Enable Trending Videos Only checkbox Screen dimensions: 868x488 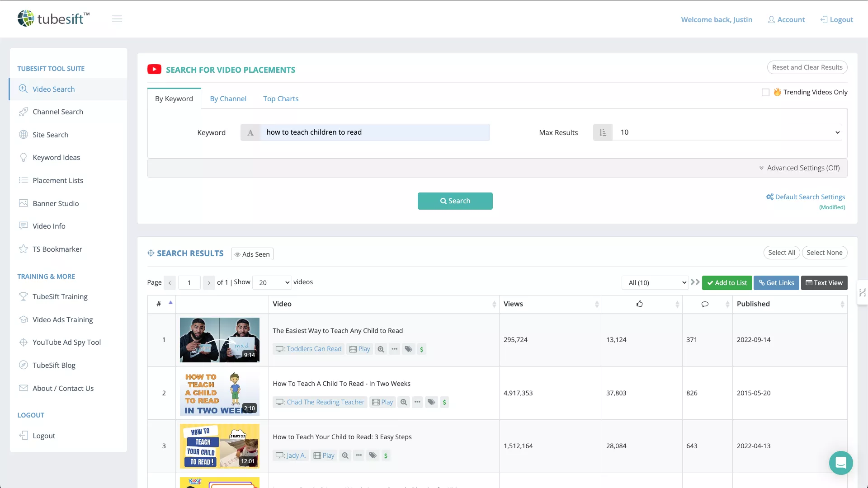click(765, 92)
